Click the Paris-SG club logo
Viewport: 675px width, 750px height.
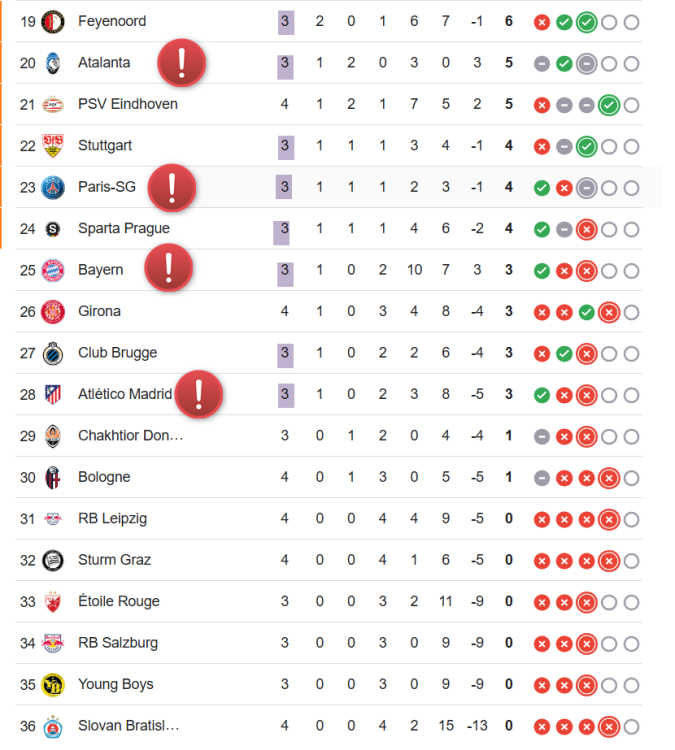coord(53,188)
